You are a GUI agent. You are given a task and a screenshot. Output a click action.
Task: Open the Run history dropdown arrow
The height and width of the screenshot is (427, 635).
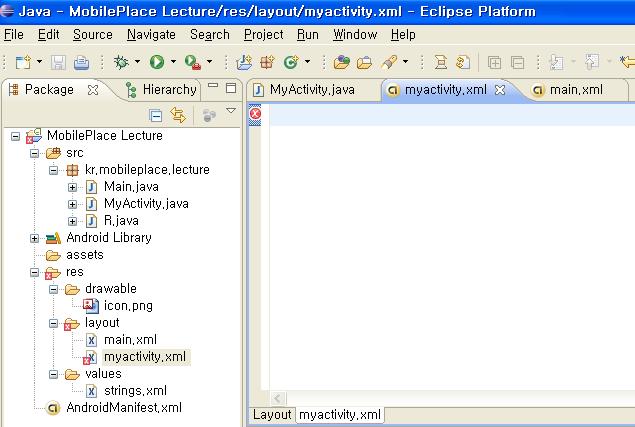point(173,62)
